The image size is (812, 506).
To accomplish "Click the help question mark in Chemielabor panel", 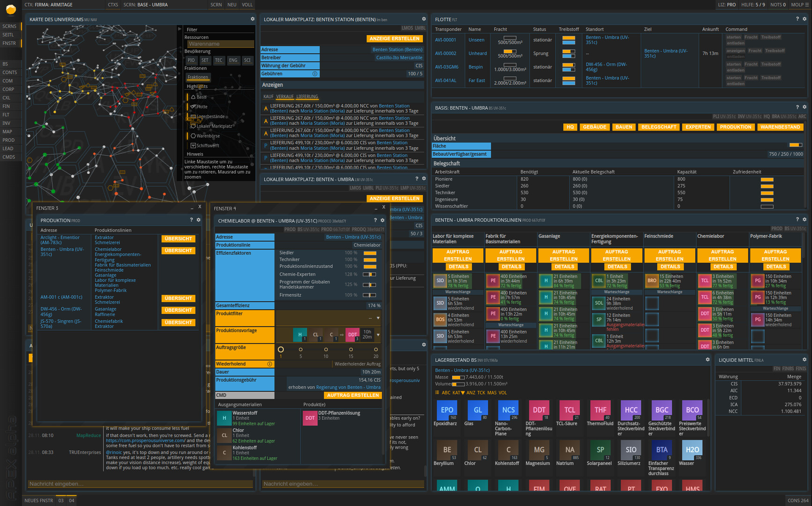I will pyautogui.click(x=375, y=220).
